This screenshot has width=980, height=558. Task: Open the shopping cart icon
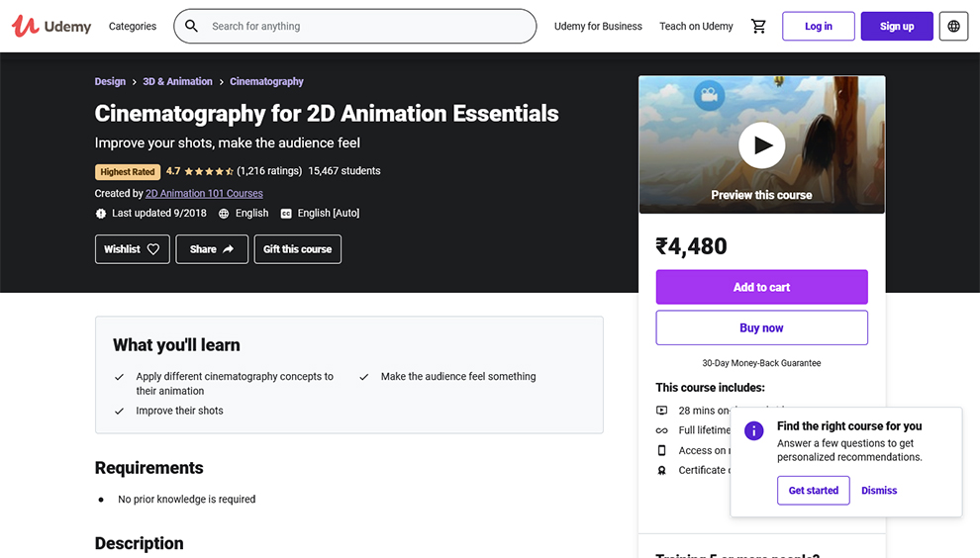758,27
